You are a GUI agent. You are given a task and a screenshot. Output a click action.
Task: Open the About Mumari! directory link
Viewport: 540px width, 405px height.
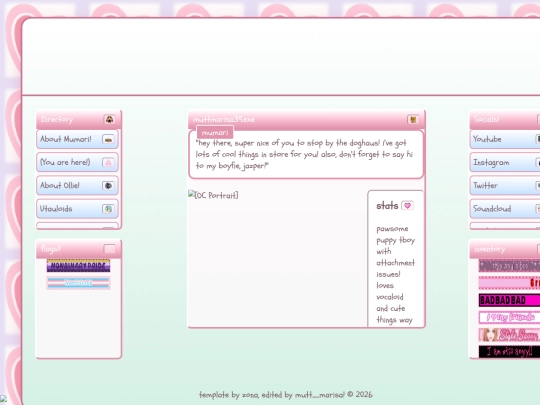(x=77, y=139)
